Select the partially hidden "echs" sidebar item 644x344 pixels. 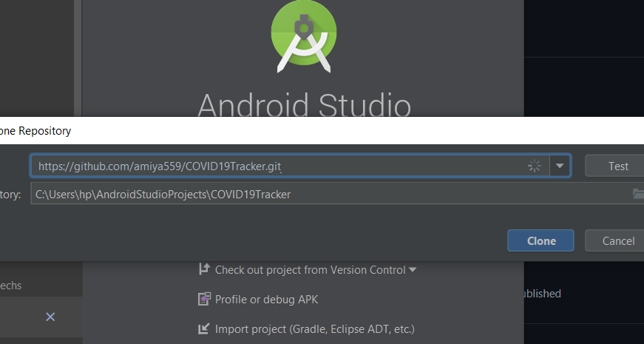pos(10,286)
